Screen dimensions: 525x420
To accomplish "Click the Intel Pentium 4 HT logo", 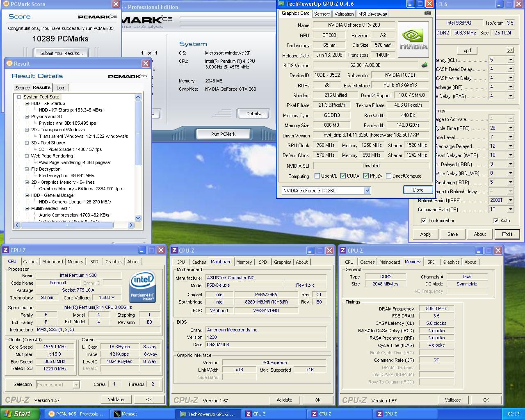I will [x=142, y=287].
